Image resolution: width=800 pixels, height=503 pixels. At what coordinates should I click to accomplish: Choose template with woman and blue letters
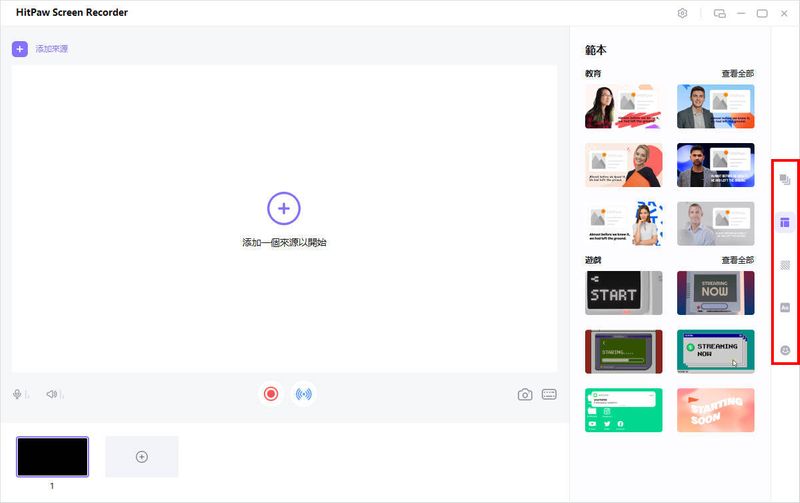tap(623, 223)
